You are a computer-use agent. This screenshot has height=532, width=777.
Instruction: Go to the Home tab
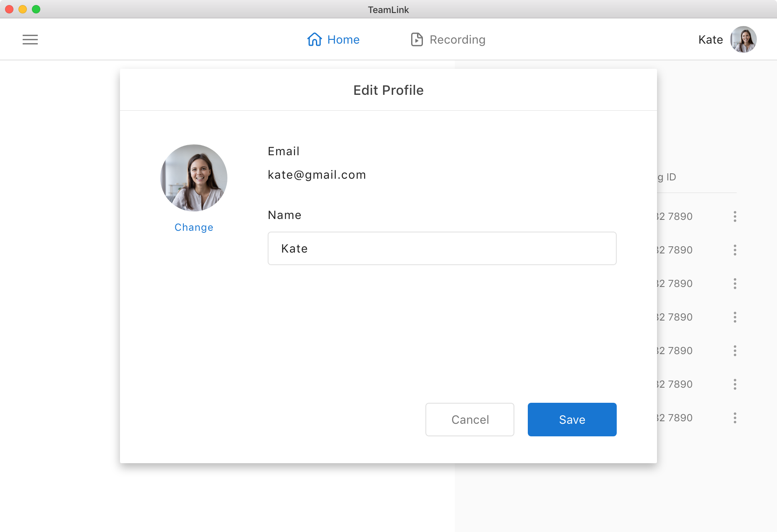point(334,39)
